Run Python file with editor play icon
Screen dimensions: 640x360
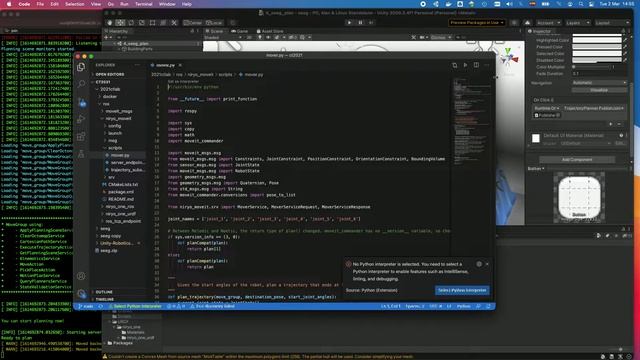pos(465,65)
